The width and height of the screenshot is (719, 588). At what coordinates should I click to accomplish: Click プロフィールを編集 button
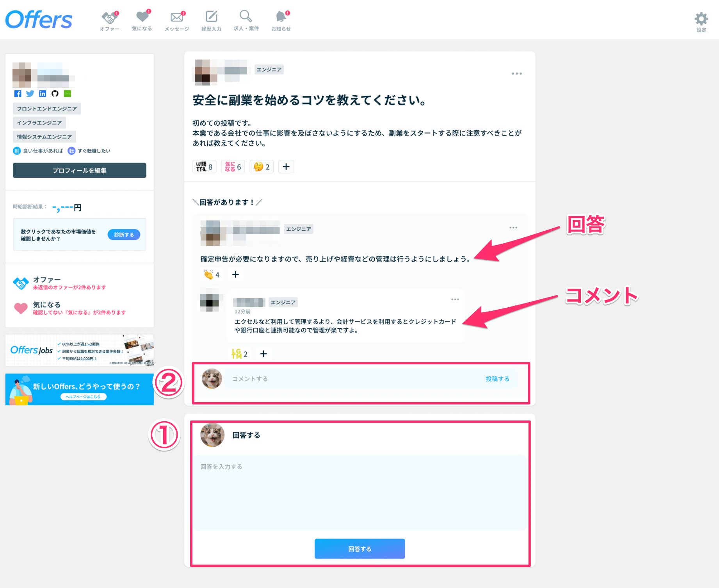tap(80, 171)
